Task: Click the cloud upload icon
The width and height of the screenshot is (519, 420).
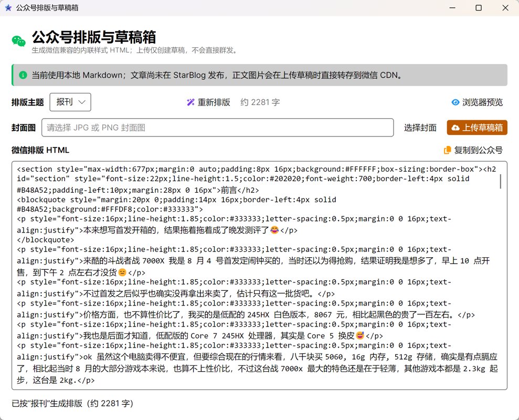Action: tap(456, 128)
